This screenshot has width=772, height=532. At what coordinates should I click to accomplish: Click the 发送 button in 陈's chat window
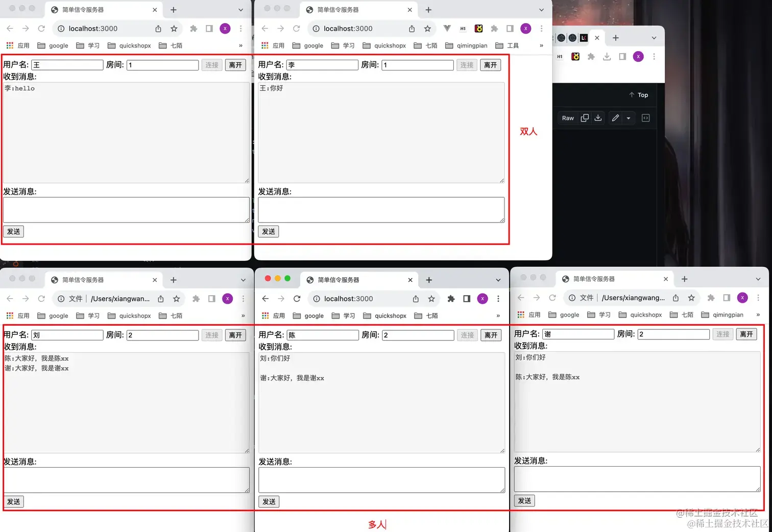point(269,501)
